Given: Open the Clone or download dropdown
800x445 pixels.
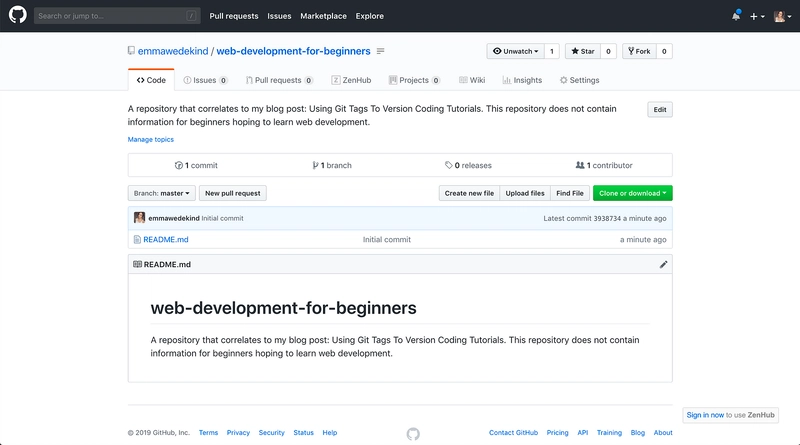Looking at the screenshot, I should point(633,193).
